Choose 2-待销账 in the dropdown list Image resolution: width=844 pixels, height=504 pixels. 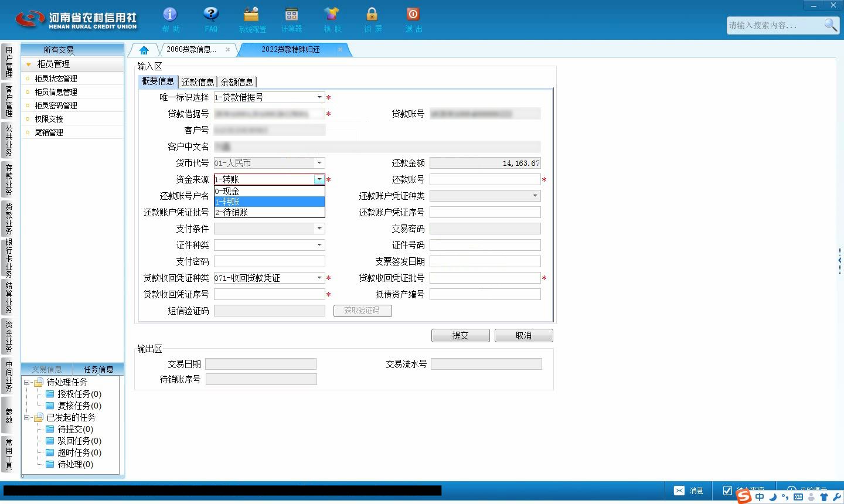[269, 212]
